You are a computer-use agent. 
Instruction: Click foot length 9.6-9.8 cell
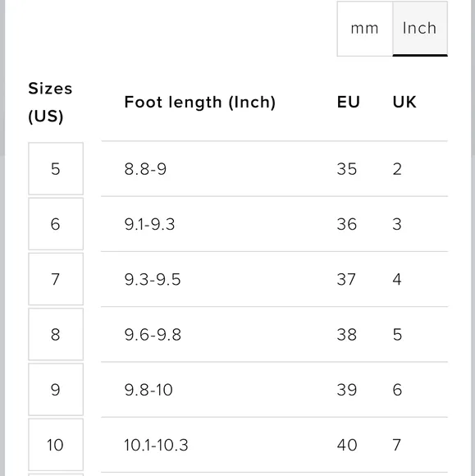point(153,335)
